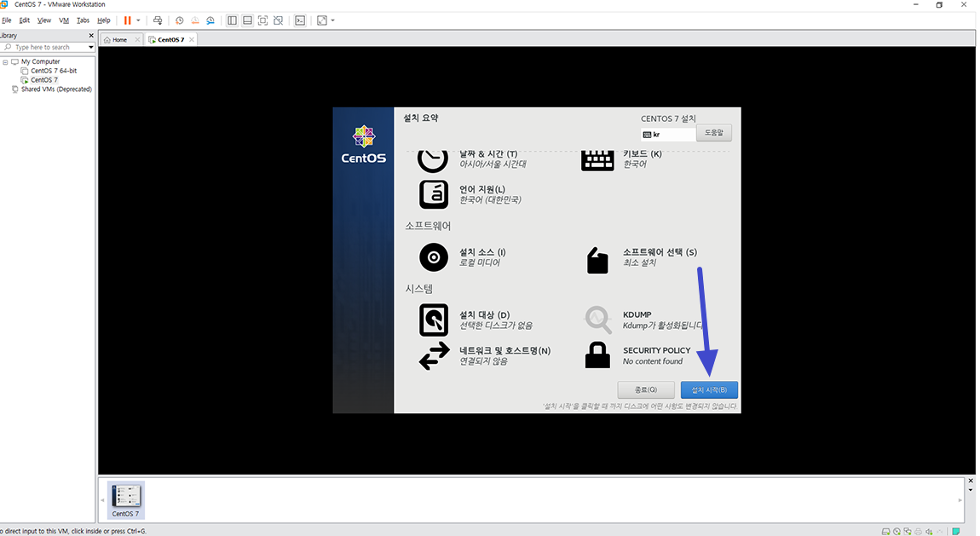Click the blue 설치 시작(B) button
980x536 pixels.
click(709, 389)
